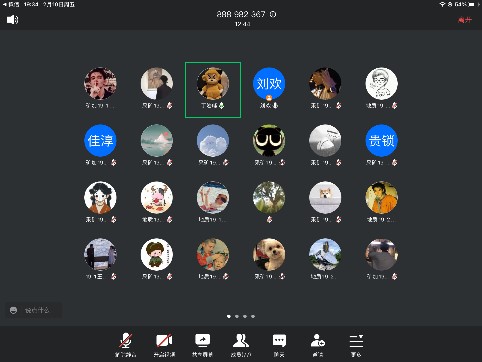
Task: Go to the second page dot
Action: coord(237,316)
